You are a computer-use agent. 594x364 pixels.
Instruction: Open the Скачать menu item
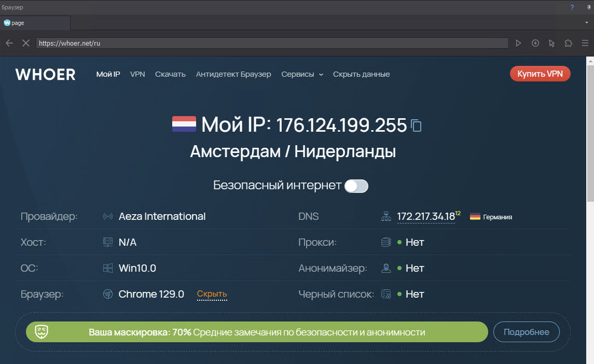tap(171, 74)
